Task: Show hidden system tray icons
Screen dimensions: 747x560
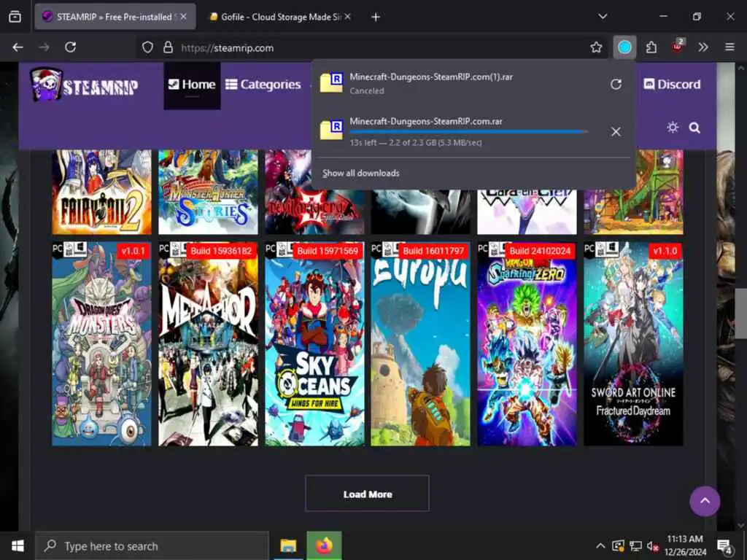Action: [x=601, y=545]
